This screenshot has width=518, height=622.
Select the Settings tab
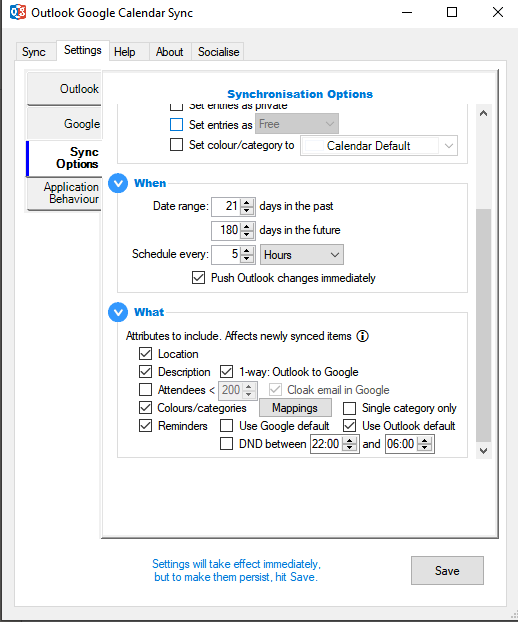pos(83,50)
